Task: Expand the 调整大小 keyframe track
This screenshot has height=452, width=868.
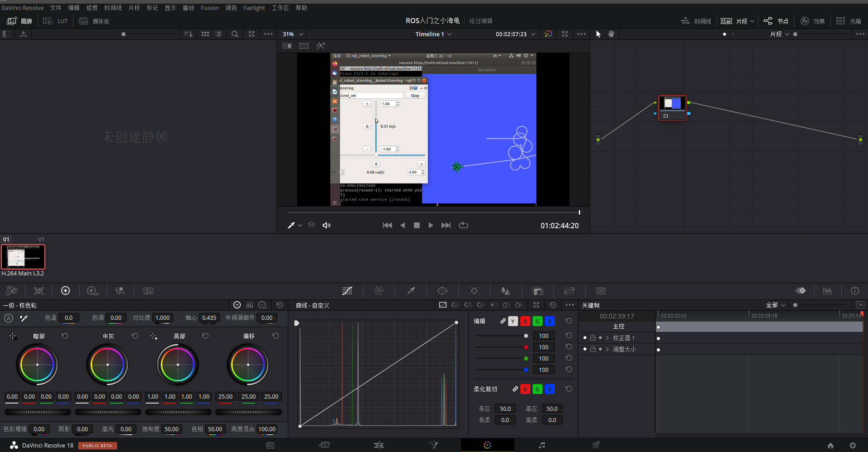Action: click(607, 349)
